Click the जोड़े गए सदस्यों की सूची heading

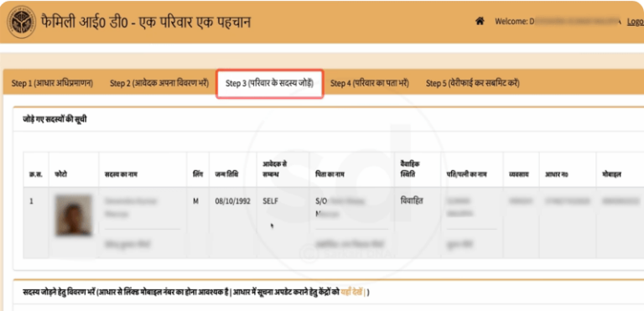click(55, 120)
